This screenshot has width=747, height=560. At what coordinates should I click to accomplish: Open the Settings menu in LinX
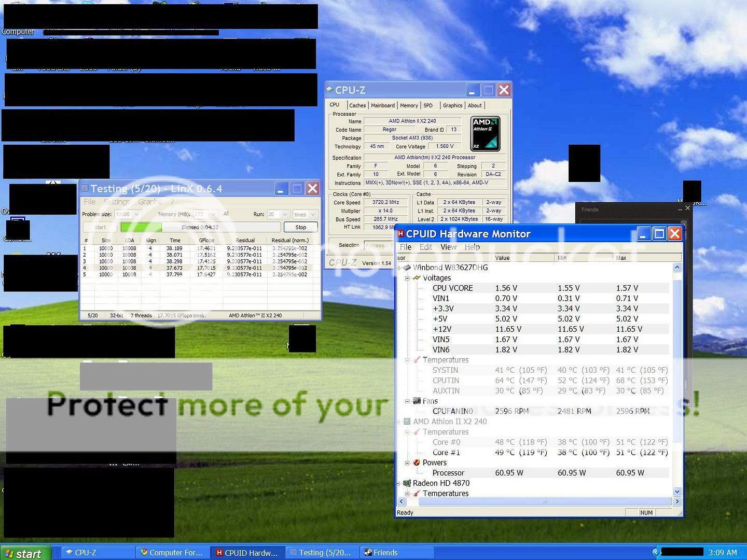[117, 202]
